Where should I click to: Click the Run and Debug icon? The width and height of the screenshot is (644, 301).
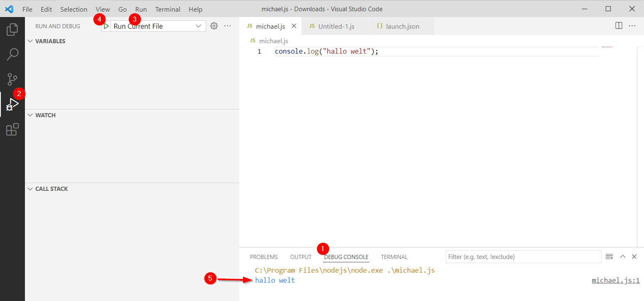[x=12, y=104]
